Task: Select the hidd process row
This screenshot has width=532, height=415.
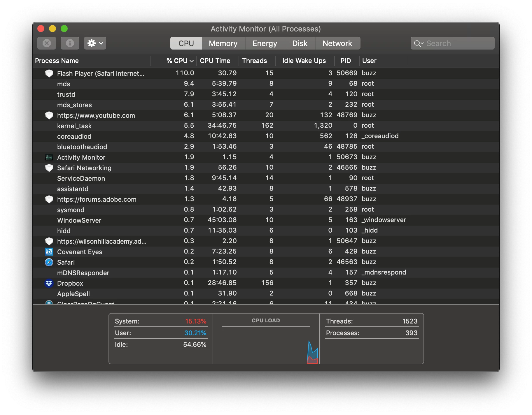Action: point(266,231)
